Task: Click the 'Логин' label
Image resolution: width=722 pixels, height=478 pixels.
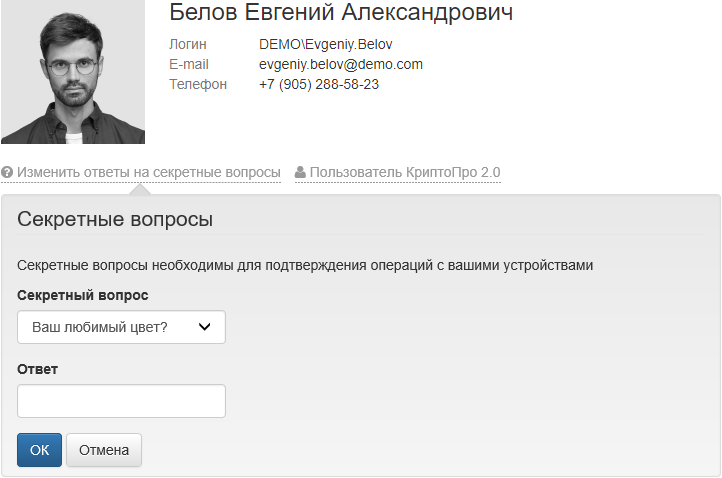Action: [190, 45]
